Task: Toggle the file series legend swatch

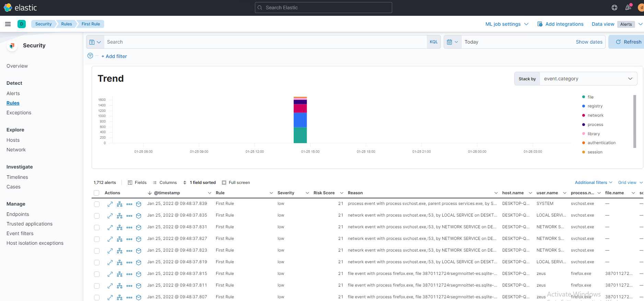Action: pos(584,97)
